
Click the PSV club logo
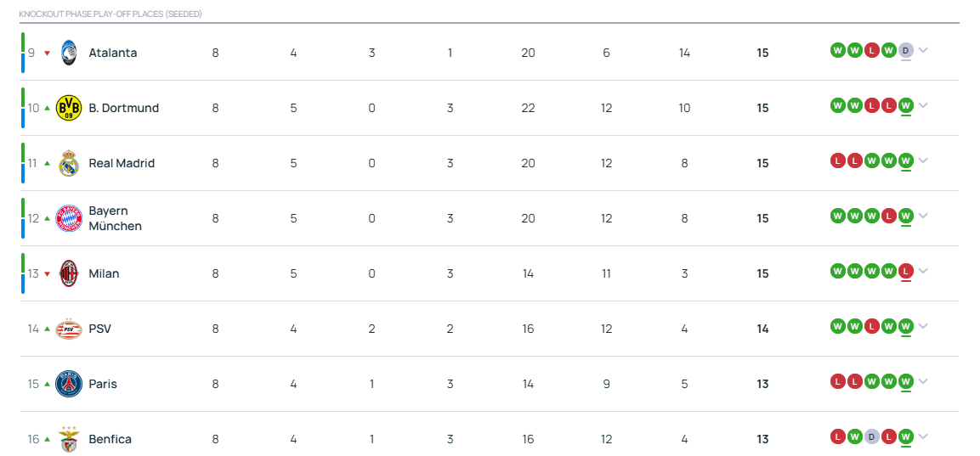(x=69, y=329)
